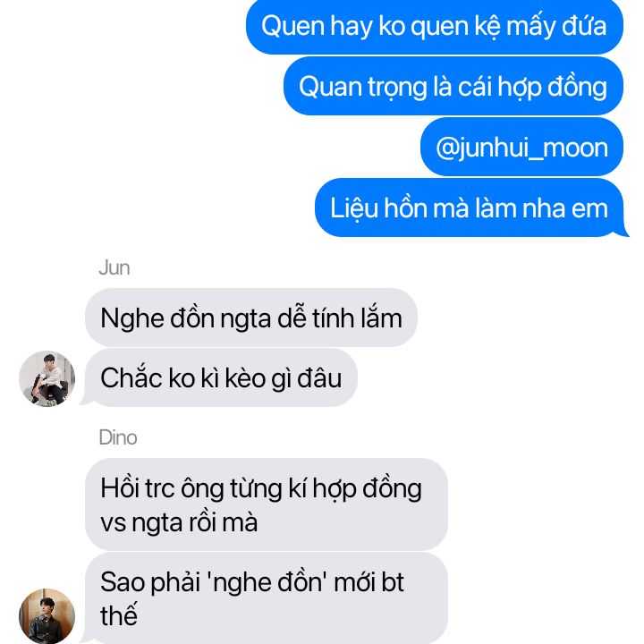Tap the 'Liệu hồn mà làm nha em' bubble
This screenshot has width=644, height=644.
(469, 208)
